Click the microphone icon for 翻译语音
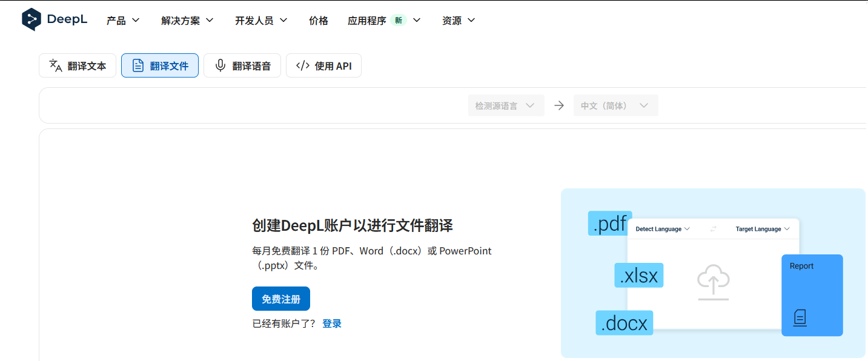Image resolution: width=868 pixels, height=361 pixels. (x=220, y=65)
